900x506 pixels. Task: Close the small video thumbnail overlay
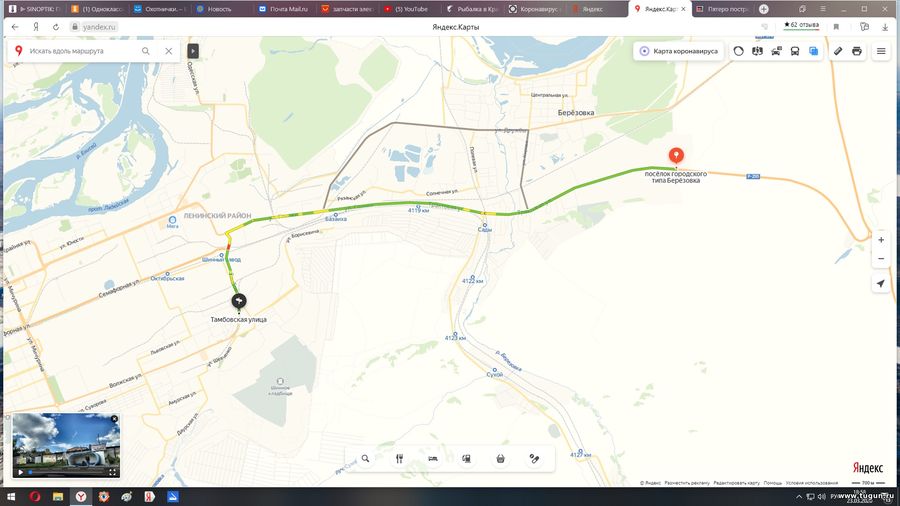coord(114,419)
